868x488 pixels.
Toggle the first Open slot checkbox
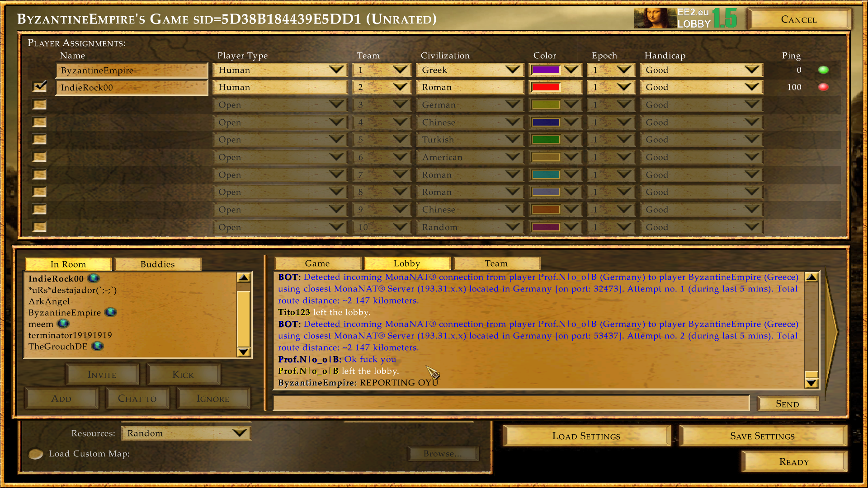[39, 105]
